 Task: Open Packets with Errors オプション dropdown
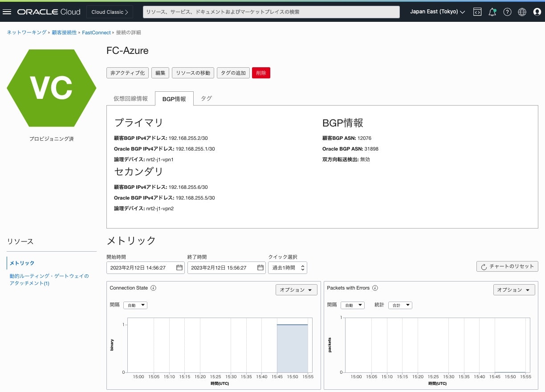(514, 290)
